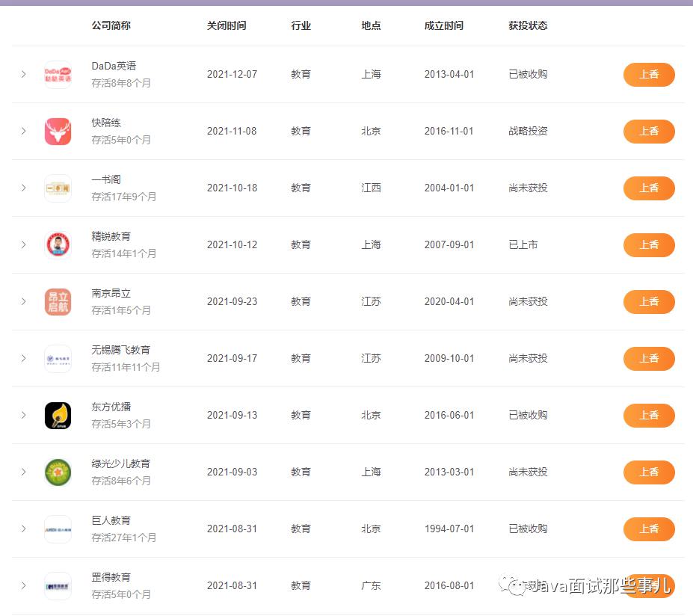Click 上香 for 绿光少儿教育

coord(649,472)
